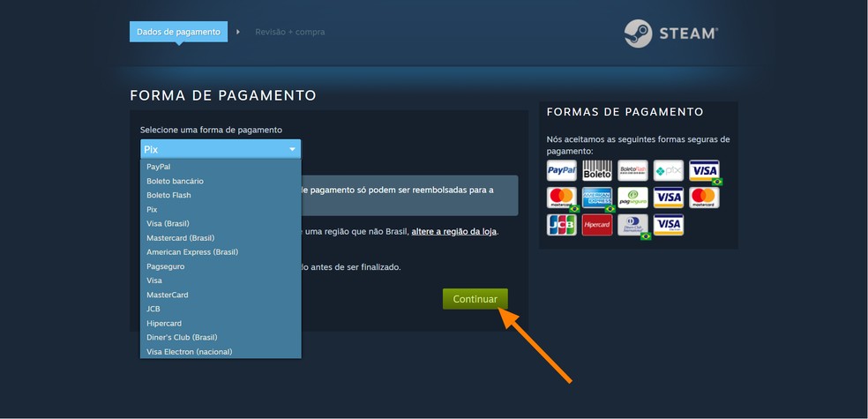Click the green Continuar button
The height and width of the screenshot is (419, 868).
point(475,299)
